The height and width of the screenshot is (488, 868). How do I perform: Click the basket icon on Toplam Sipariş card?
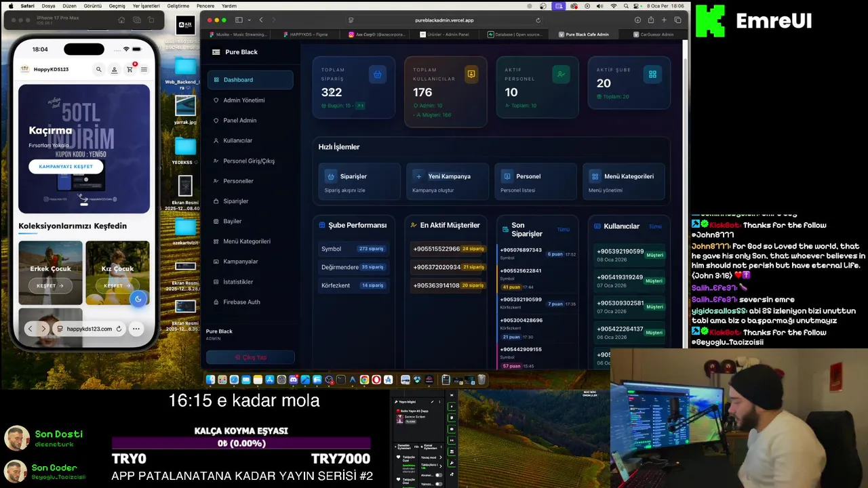pos(378,75)
